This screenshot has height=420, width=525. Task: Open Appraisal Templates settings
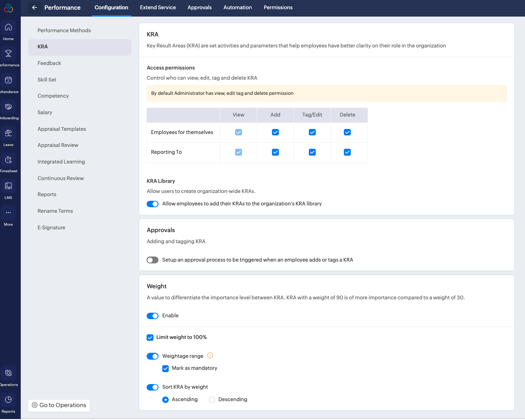click(x=62, y=129)
